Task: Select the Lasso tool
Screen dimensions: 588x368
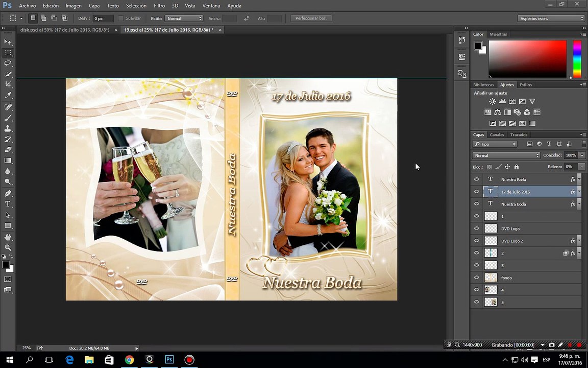Action: (x=8, y=63)
